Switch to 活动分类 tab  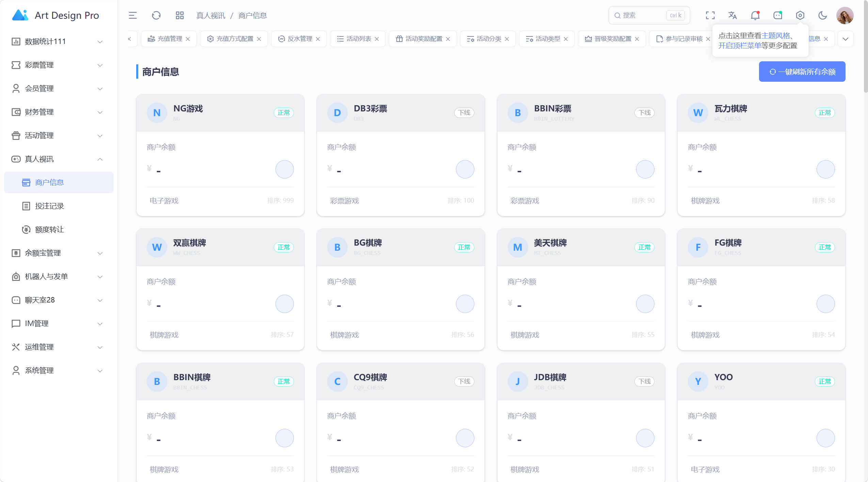(x=488, y=39)
